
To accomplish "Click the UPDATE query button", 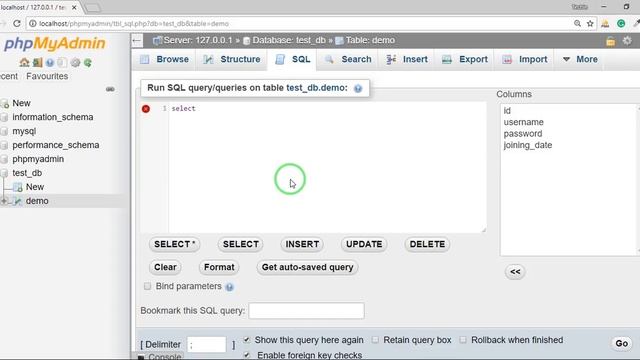I will 364,244.
